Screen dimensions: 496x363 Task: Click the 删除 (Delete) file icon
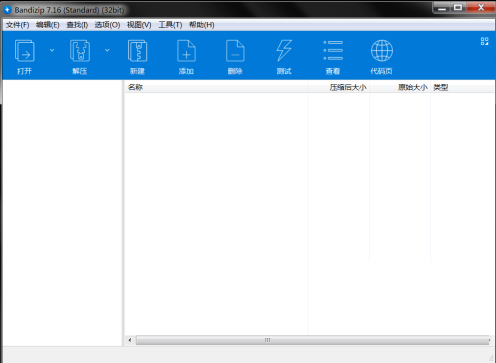tap(235, 51)
